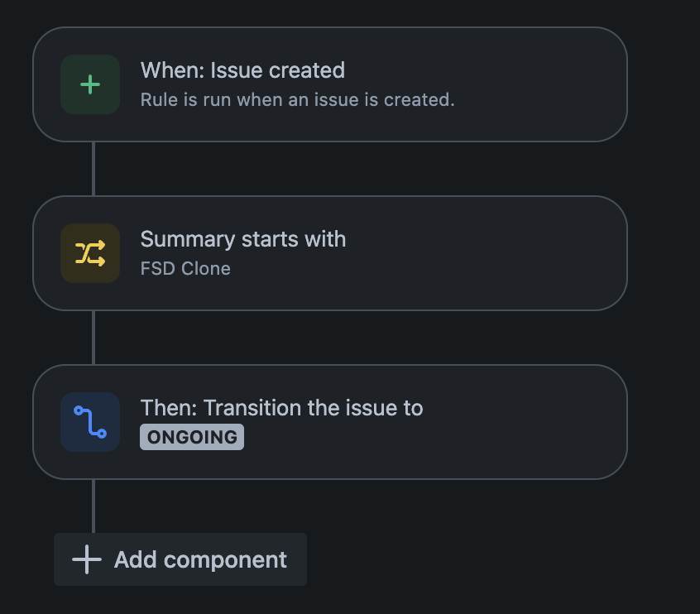Screen dimensions: 700x614
Task: Click the 'FSD Clone' condition value
Action: click(x=185, y=268)
